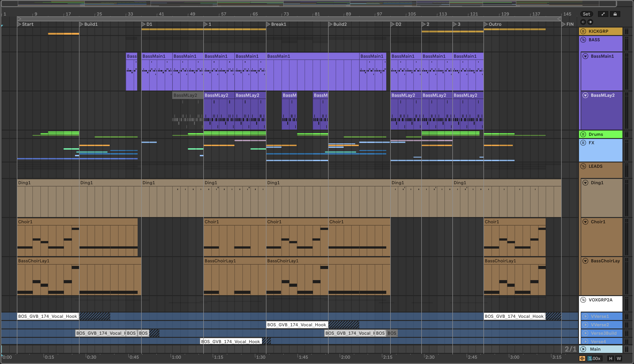Click bar 73 in the beat ruler
The width and height of the screenshot is (634, 364).
[286, 14]
